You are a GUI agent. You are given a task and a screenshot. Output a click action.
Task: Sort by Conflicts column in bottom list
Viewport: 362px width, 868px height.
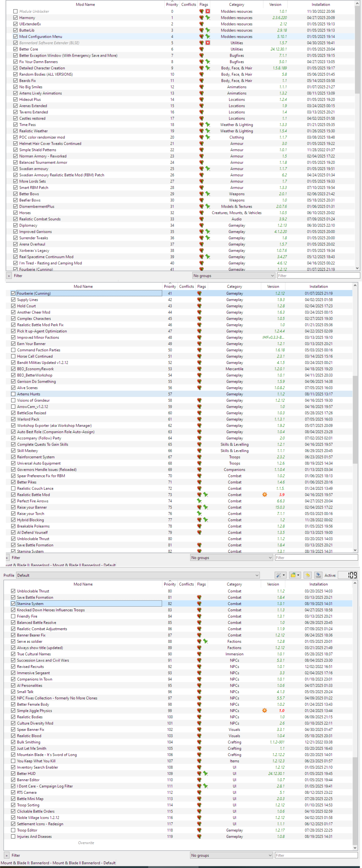(x=187, y=584)
